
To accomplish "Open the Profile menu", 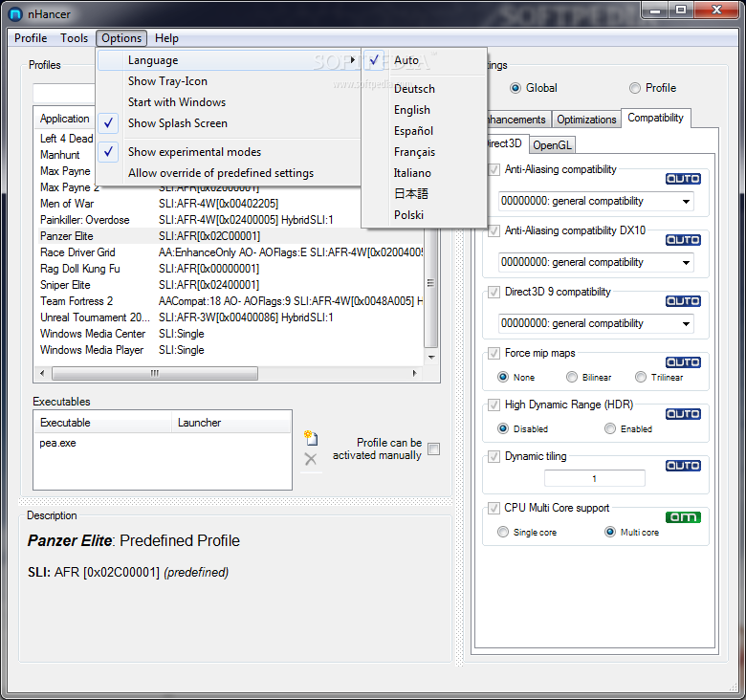I will pos(31,38).
